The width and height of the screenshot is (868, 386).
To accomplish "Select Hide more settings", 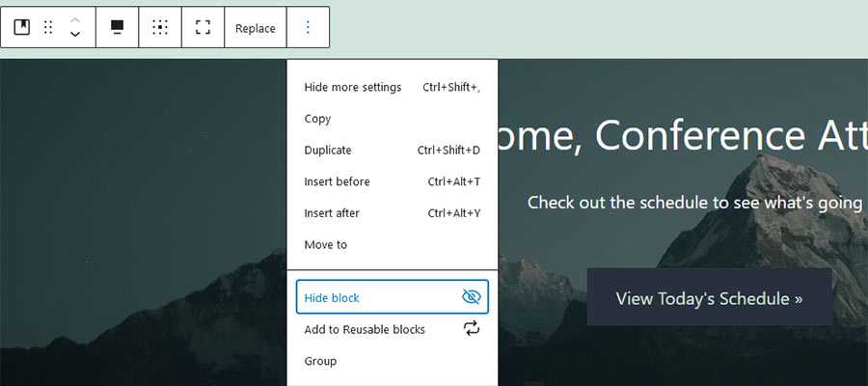I will [x=353, y=87].
